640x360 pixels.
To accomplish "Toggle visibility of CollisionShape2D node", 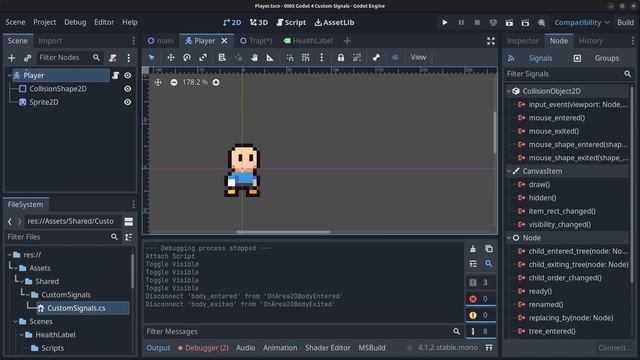I will pos(128,89).
